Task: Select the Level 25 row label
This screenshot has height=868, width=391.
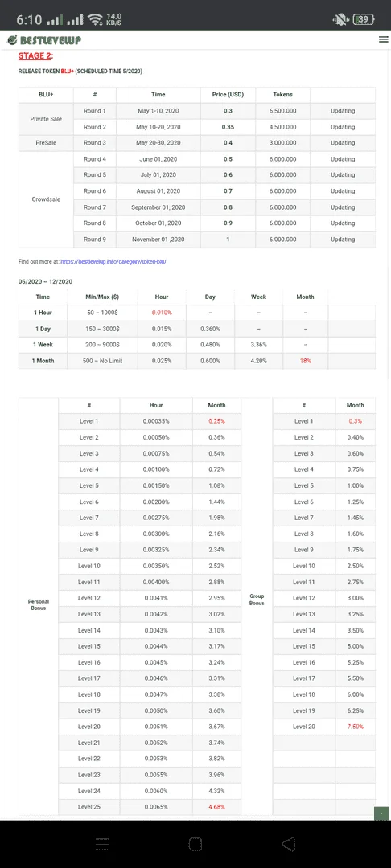Action: (89, 807)
